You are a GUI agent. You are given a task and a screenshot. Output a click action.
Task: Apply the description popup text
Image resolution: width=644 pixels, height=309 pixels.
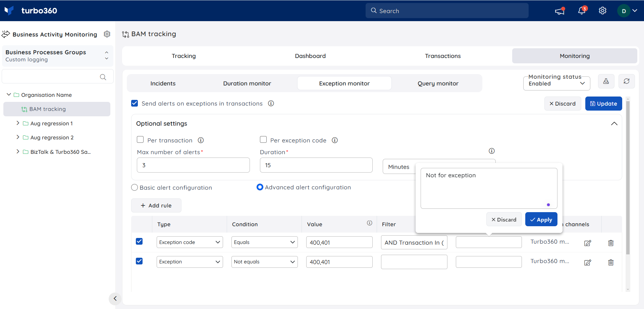tap(541, 220)
